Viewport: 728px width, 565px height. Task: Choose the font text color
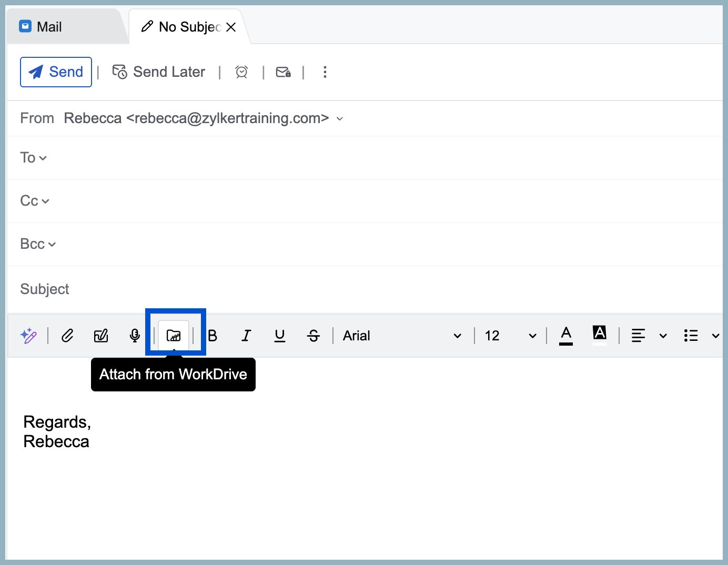566,336
